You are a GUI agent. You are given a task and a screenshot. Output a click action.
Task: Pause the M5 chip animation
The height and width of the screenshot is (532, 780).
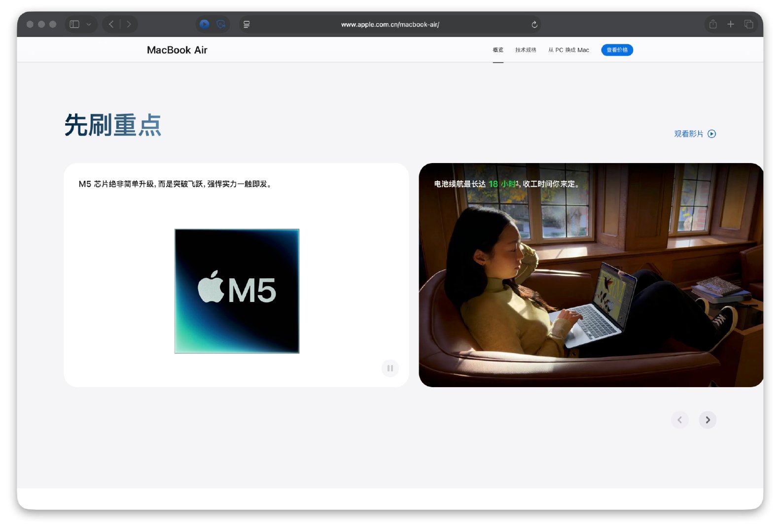coord(390,368)
